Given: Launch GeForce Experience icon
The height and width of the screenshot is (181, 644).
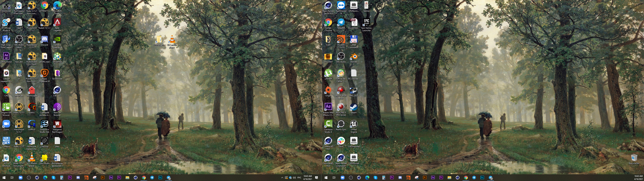Looking at the screenshot, I should 57,42.
